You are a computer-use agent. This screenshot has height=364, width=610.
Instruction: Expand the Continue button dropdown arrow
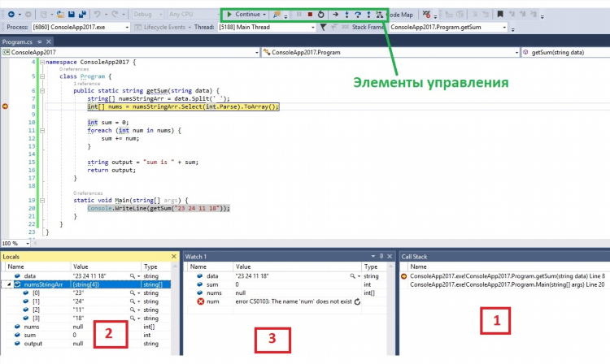pos(264,15)
